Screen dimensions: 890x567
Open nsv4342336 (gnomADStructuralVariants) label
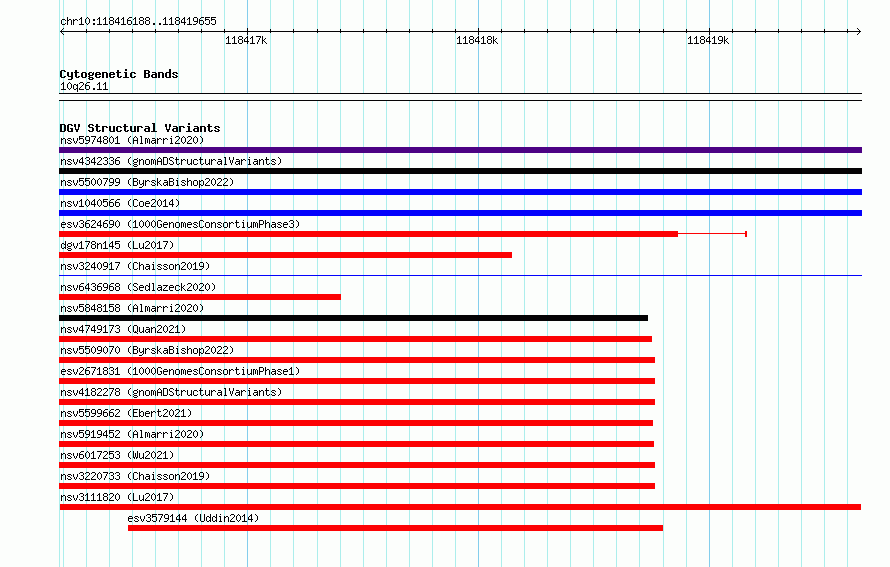tap(171, 161)
